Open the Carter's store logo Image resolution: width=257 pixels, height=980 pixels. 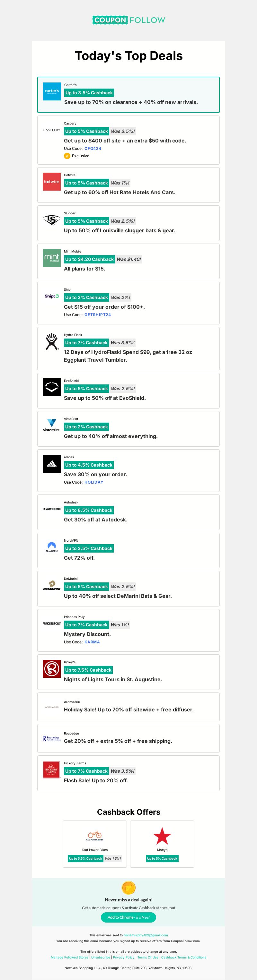[52, 91]
